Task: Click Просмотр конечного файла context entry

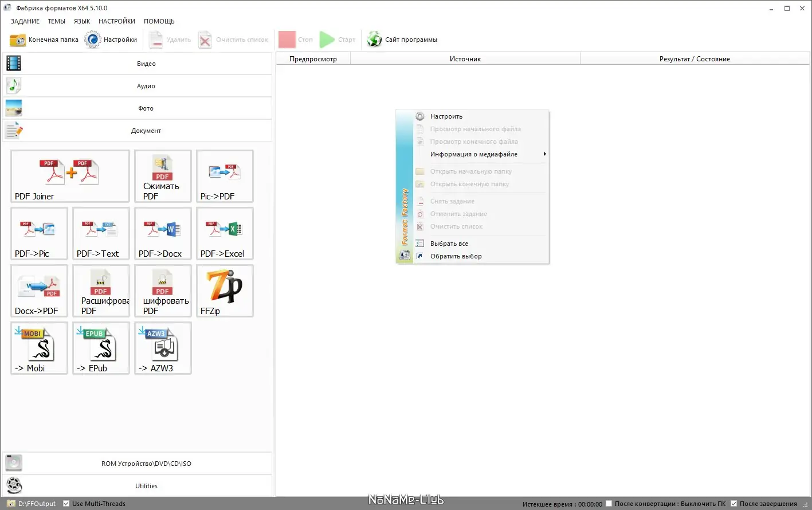Action: click(481, 142)
